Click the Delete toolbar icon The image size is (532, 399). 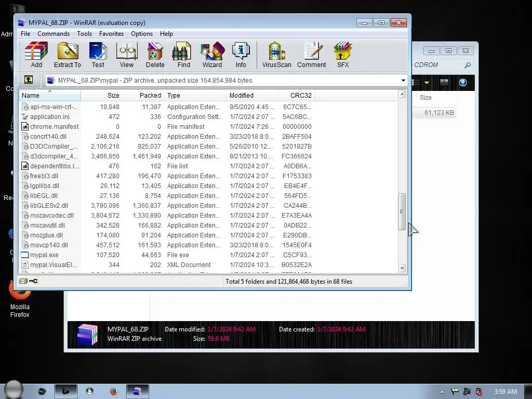(x=155, y=55)
